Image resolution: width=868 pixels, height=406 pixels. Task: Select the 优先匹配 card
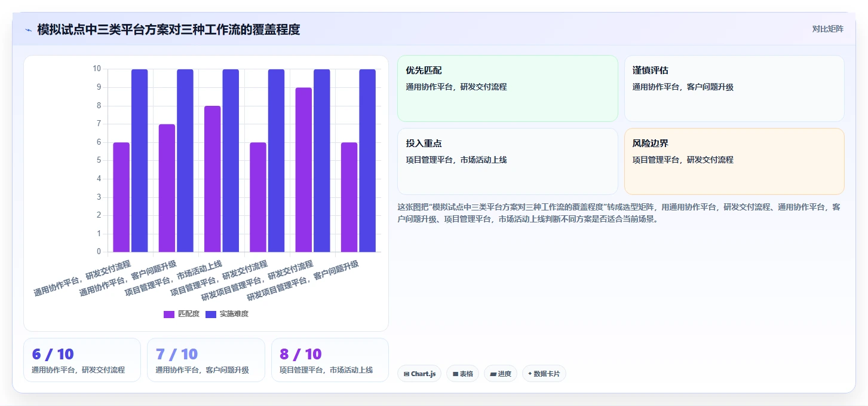coord(507,88)
